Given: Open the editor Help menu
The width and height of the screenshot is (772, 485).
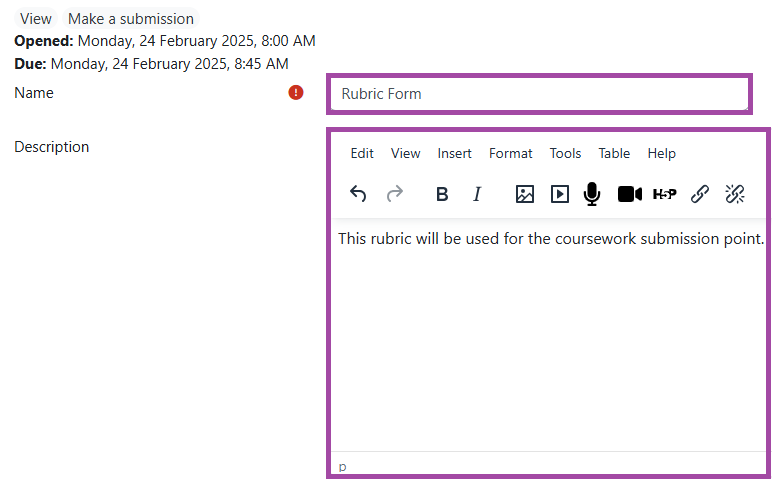Looking at the screenshot, I should (661, 154).
